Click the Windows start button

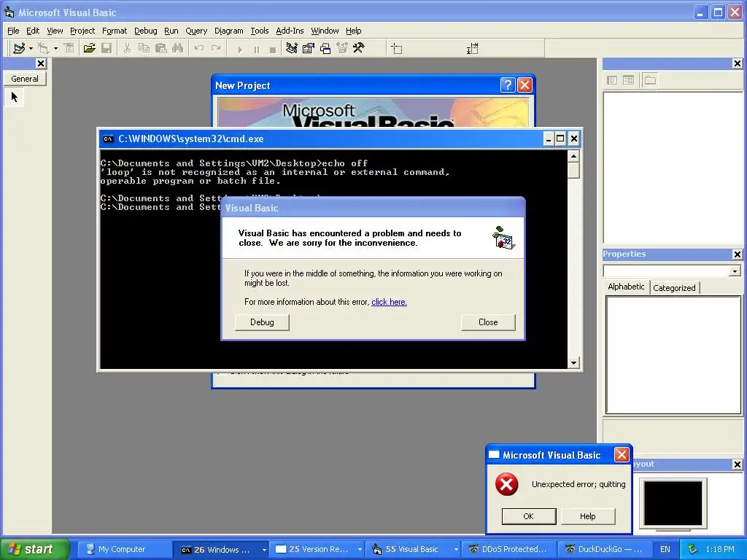pyautogui.click(x=34, y=549)
